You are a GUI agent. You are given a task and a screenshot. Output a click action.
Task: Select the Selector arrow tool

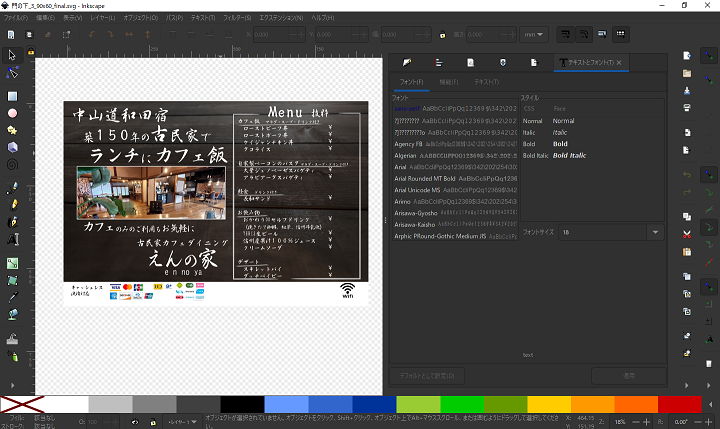click(x=12, y=55)
